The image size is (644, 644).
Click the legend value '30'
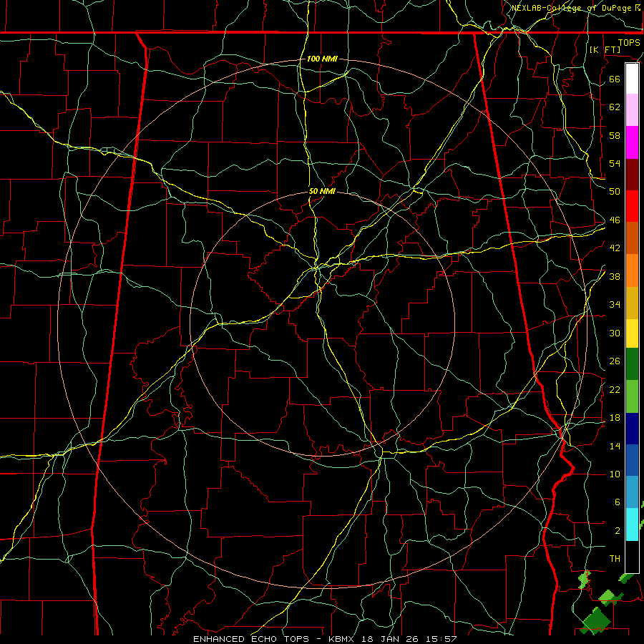[615, 333]
